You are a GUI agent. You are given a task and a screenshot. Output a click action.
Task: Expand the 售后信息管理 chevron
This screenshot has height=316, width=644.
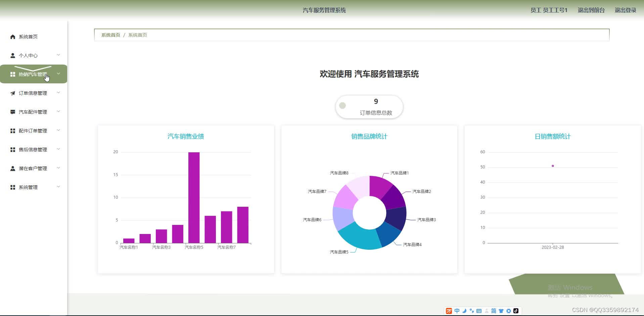coord(58,149)
